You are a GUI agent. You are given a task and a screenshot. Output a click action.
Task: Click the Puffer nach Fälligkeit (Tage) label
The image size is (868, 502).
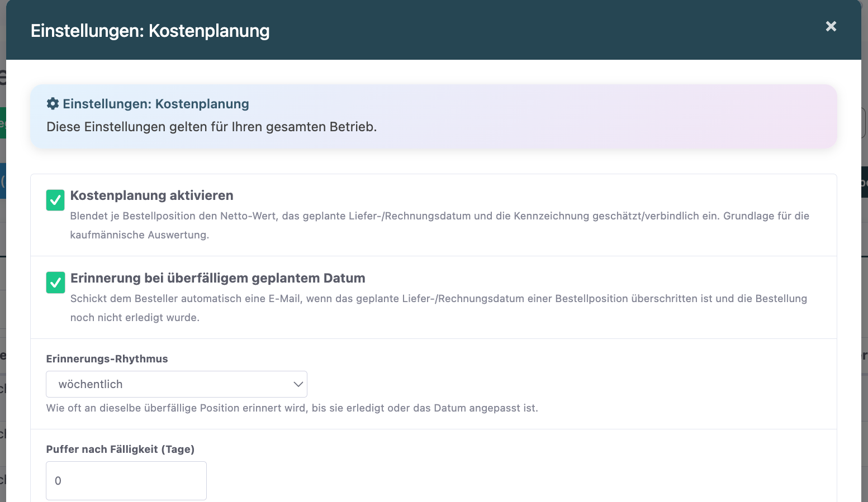tap(120, 449)
